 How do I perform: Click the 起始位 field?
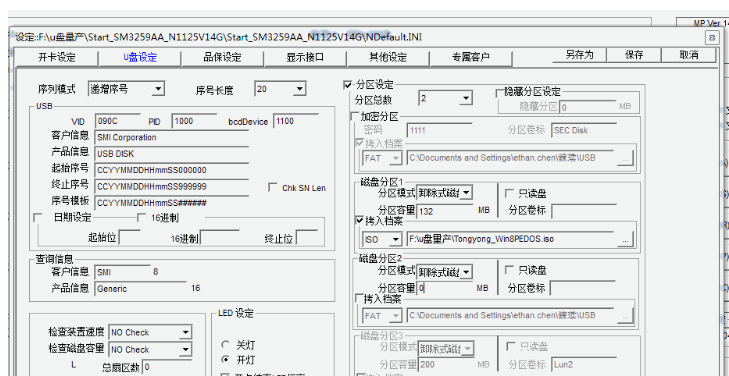click(x=130, y=238)
